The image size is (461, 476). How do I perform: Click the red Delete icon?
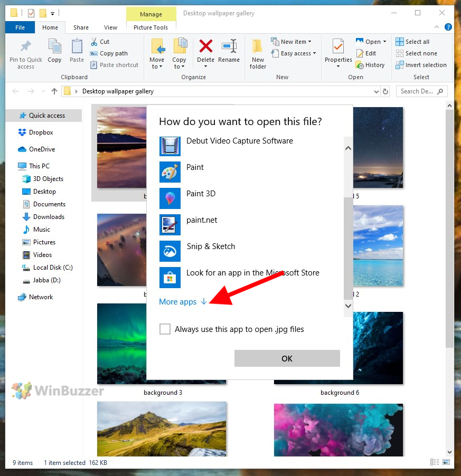click(x=205, y=46)
